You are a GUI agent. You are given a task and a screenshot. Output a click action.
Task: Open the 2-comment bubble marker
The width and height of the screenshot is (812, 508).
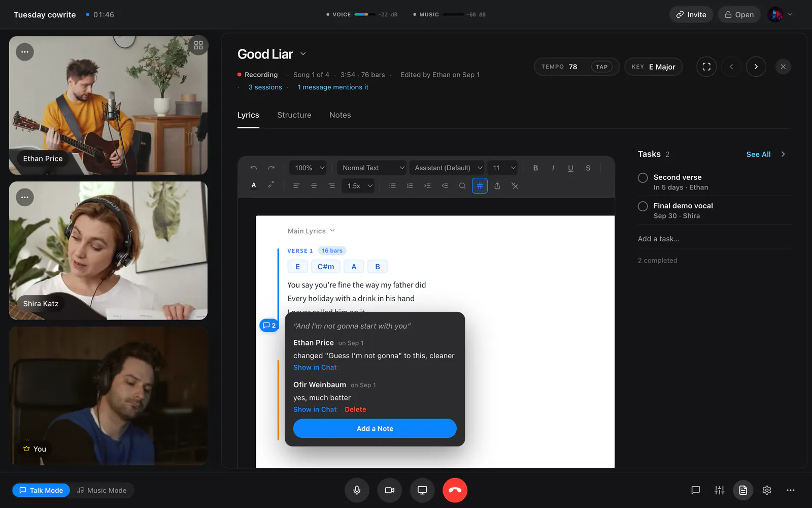(269, 326)
